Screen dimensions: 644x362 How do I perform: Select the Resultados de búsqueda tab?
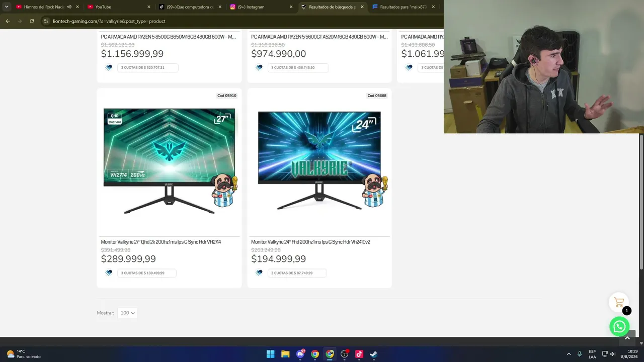pos(332,7)
